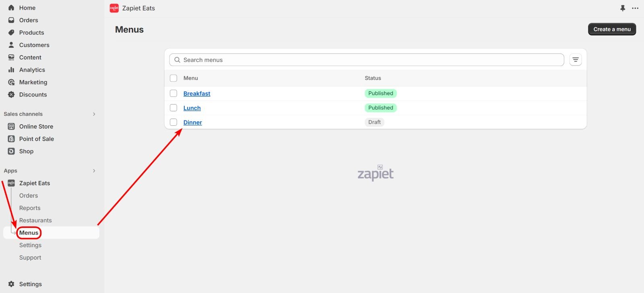
Task: Expand the Apps section chevron
Action: pos(94,171)
